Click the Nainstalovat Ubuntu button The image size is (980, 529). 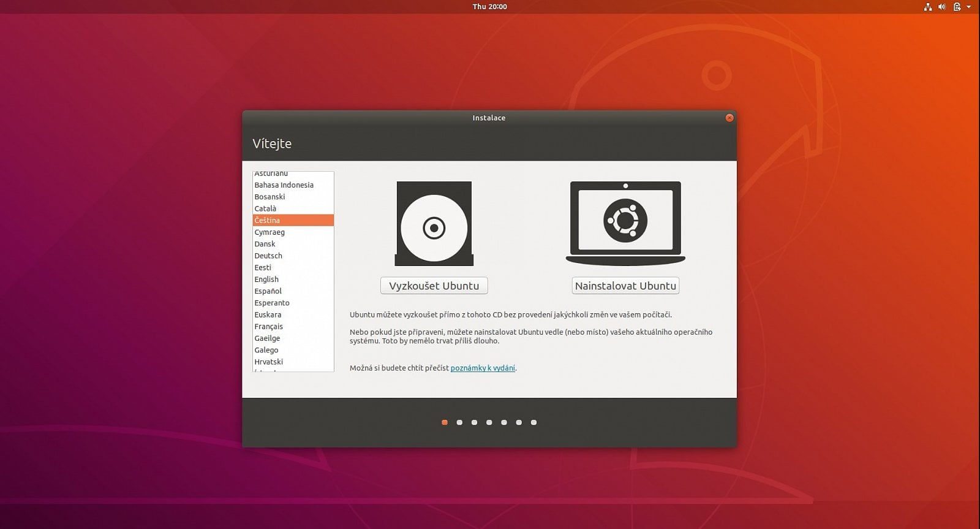625,286
